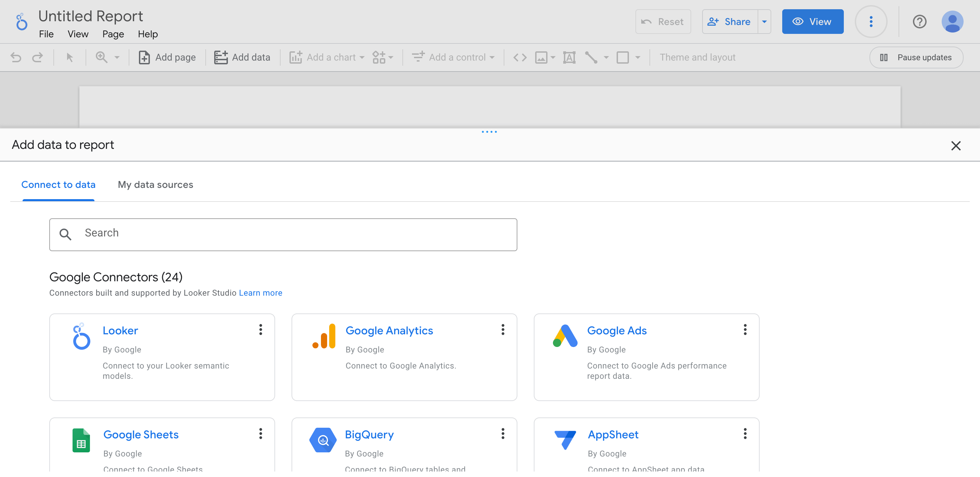Switch to My data sources tab
Image resolution: width=980 pixels, height=477 pixels.
[155, 184]
